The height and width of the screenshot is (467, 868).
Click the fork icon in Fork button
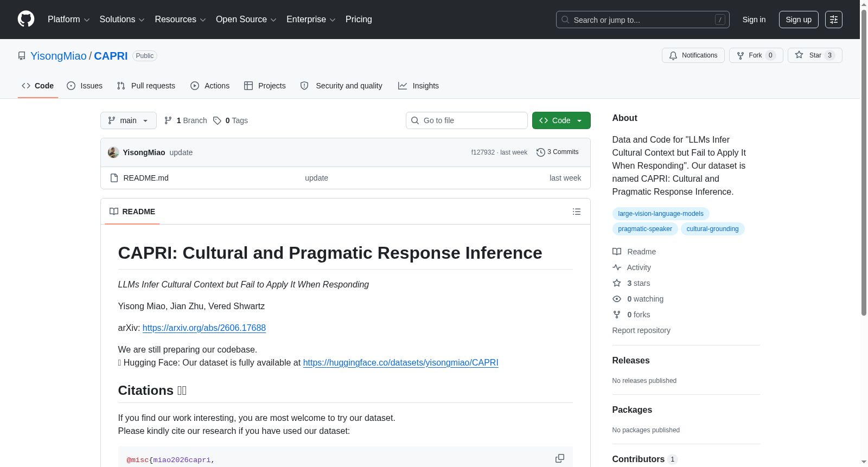click(741, 55)
